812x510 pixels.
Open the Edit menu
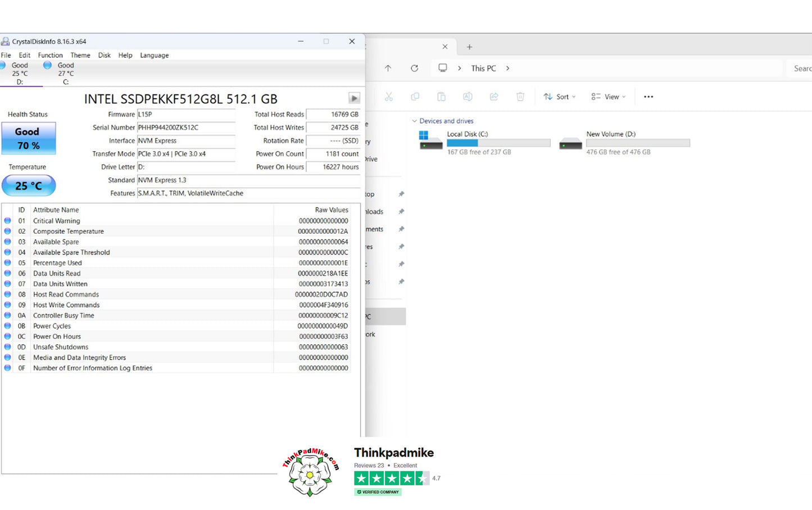tap(25, 55)
